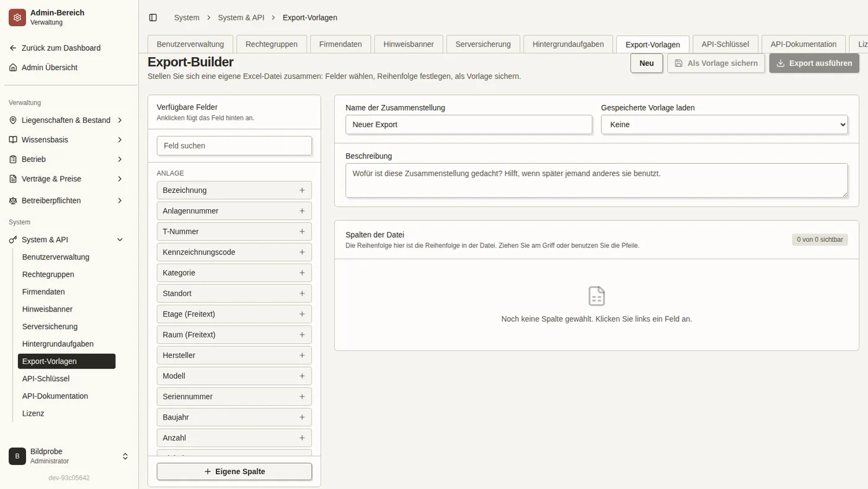Add Seriennummer field via its plus icon
The image size is (868, 489).
tap(302, 397)
